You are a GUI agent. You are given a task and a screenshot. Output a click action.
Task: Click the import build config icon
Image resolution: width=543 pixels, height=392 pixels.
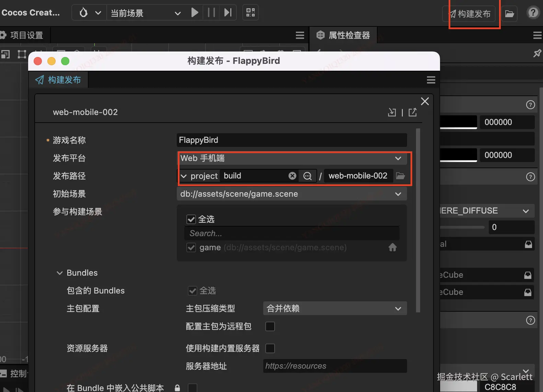click(392, 112)
